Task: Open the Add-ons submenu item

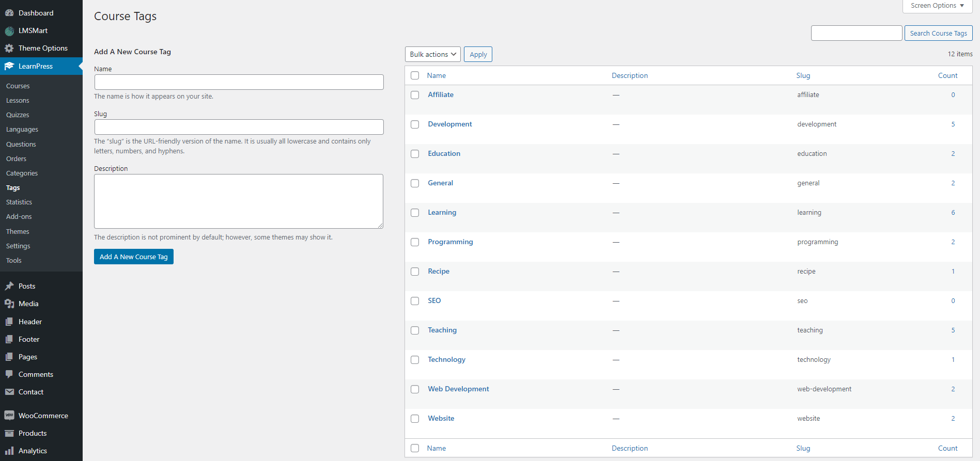Action: pyautogui.click(x=19, y=216)
